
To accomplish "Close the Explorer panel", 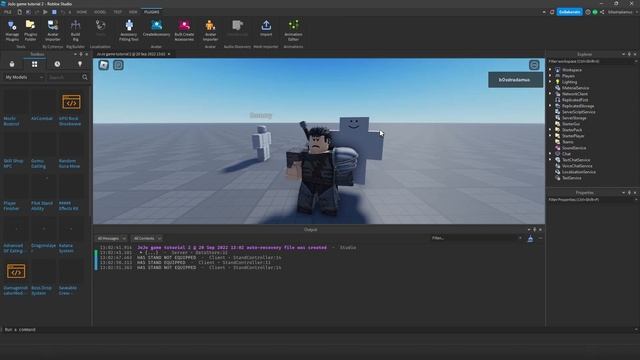I will coord(635,54).
